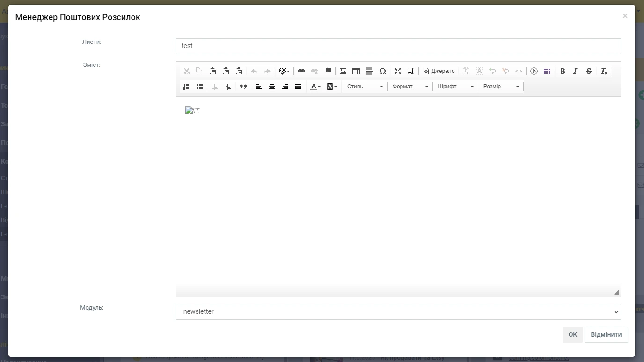Click the Листи input field
The width and height of the screenshot is (644, 362).
tap(398, 46)
